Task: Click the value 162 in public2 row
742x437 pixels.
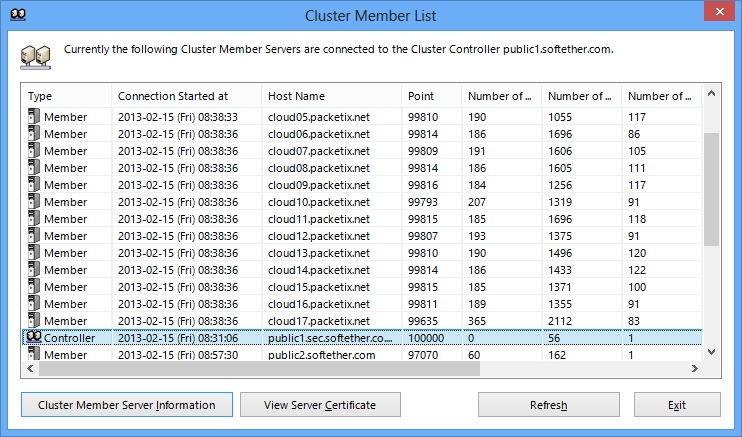Action: 557,355
